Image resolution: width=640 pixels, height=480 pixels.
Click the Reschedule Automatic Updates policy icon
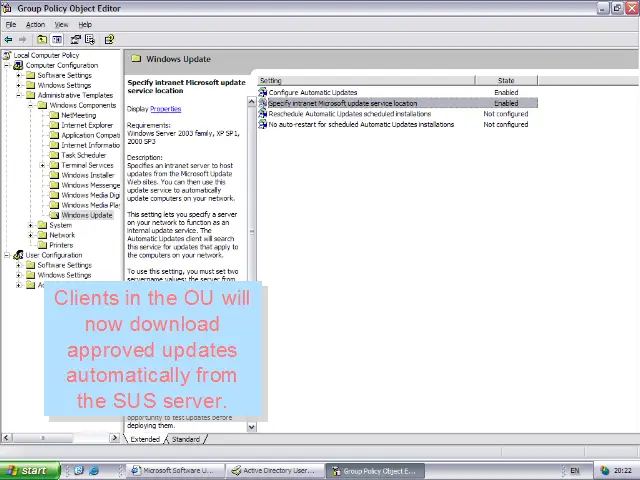pos(262,114)
